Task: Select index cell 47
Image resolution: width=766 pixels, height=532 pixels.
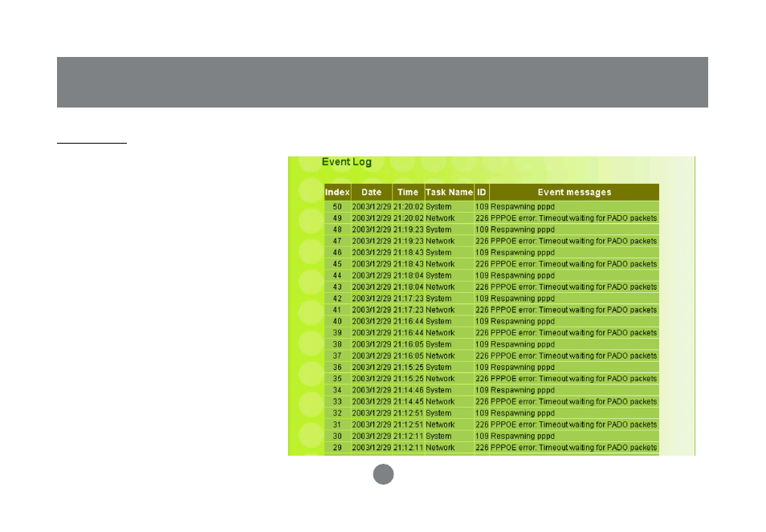Action: click(337, 241)
